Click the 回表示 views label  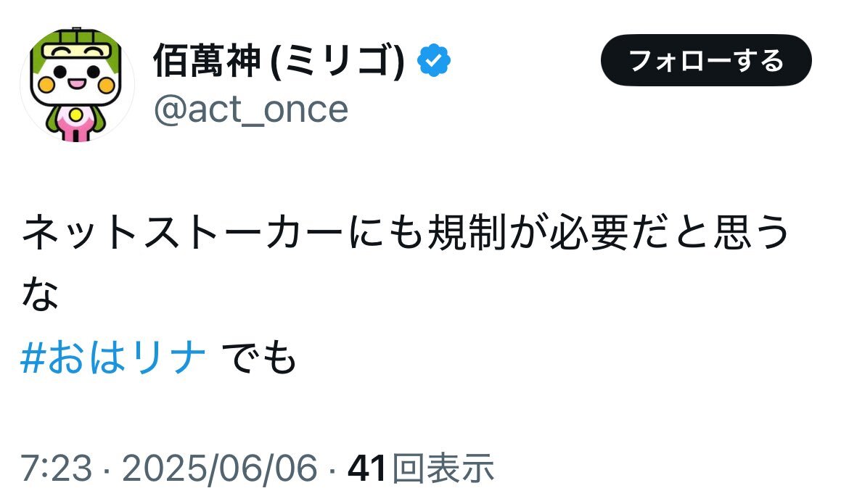443,468
